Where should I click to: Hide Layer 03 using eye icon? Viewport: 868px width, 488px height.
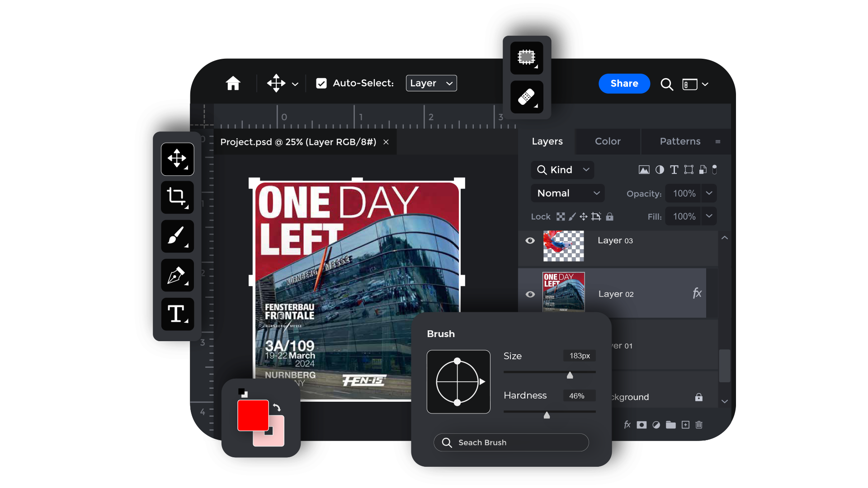pyautogui.click(x=530, y=241)
